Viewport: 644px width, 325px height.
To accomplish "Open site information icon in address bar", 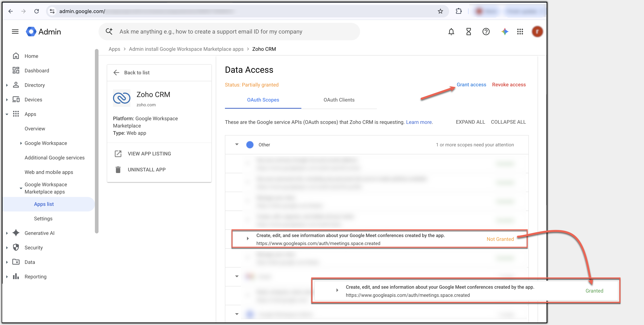I will click(x=52, y=11).
